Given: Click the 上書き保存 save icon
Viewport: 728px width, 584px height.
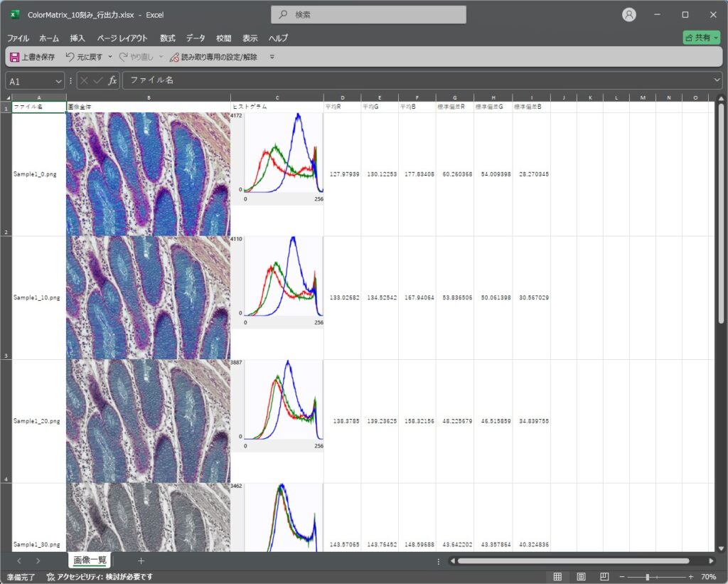Looking at the screenshot, I should (x=15, y=57).
